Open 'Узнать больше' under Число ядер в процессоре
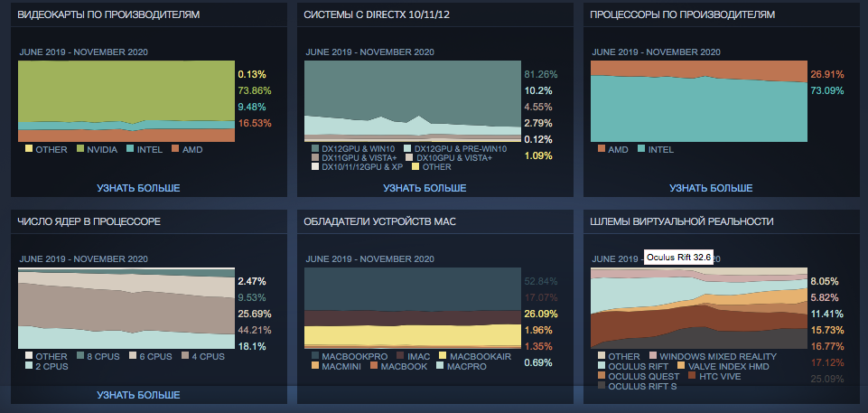868x413 pixels. [138, 395]
